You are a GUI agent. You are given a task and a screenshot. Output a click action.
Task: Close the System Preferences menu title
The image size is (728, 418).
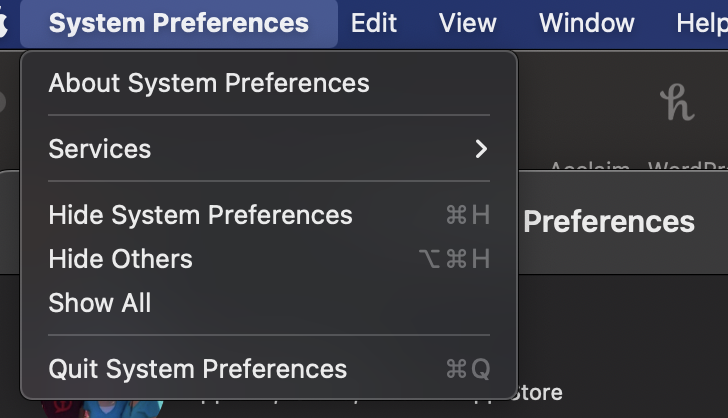pyautogui.click(x=178, y=23)
